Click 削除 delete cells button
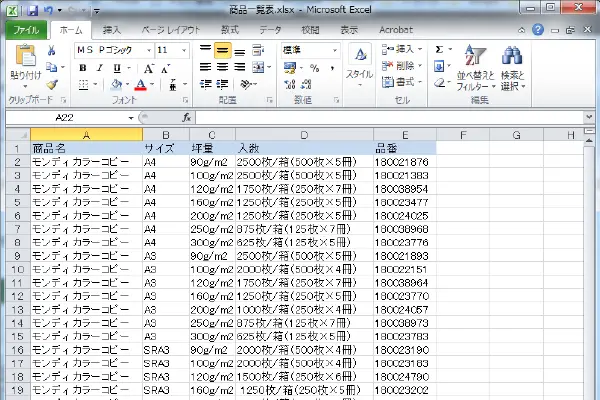This screenshot has height=400, width=600. pos(402,66)
